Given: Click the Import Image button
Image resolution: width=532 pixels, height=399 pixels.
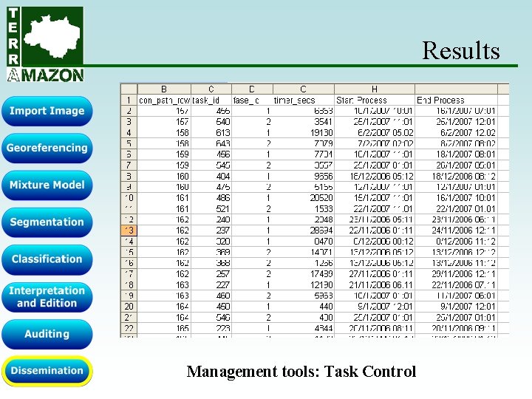Looking at the screenshot, I should [47, 111].
